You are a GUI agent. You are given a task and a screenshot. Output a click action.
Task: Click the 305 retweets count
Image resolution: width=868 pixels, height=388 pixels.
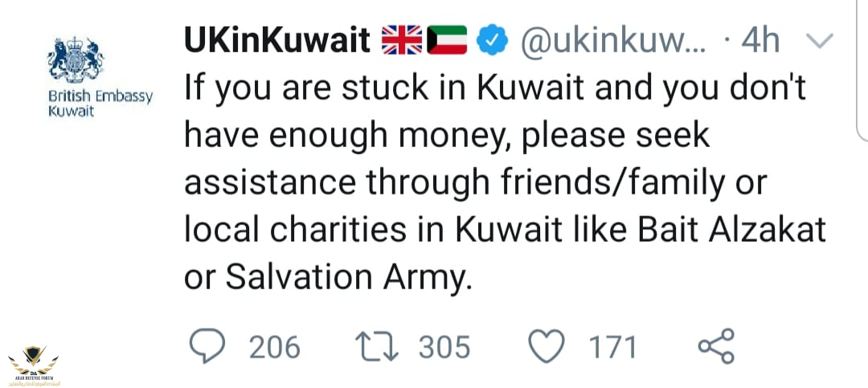coord(444,347)
